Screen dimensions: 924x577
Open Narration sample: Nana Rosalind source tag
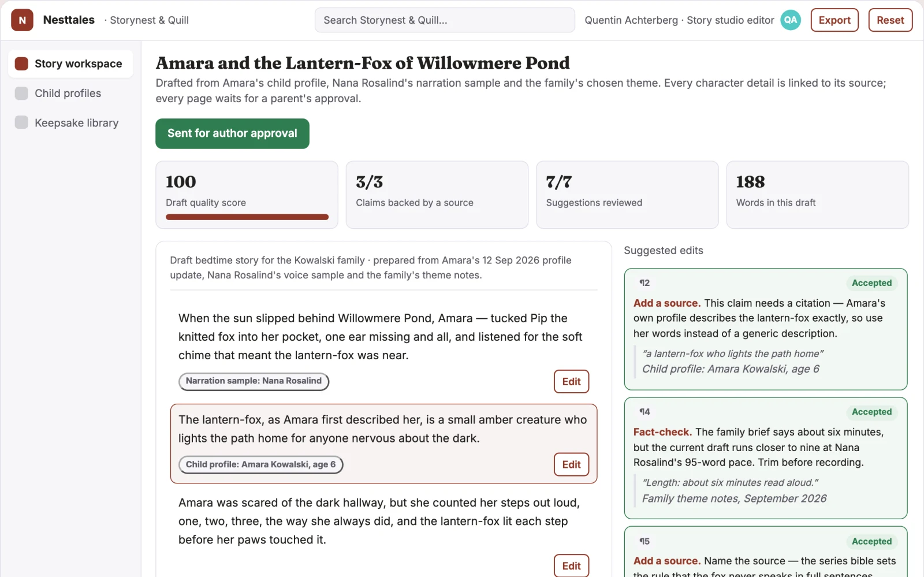(x=254, y=381)
